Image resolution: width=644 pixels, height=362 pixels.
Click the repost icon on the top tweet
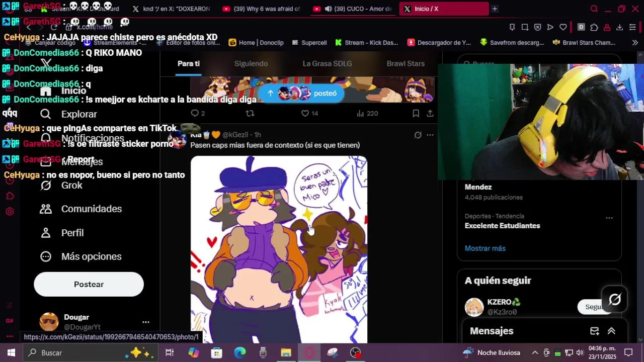(x=250, y=114)
